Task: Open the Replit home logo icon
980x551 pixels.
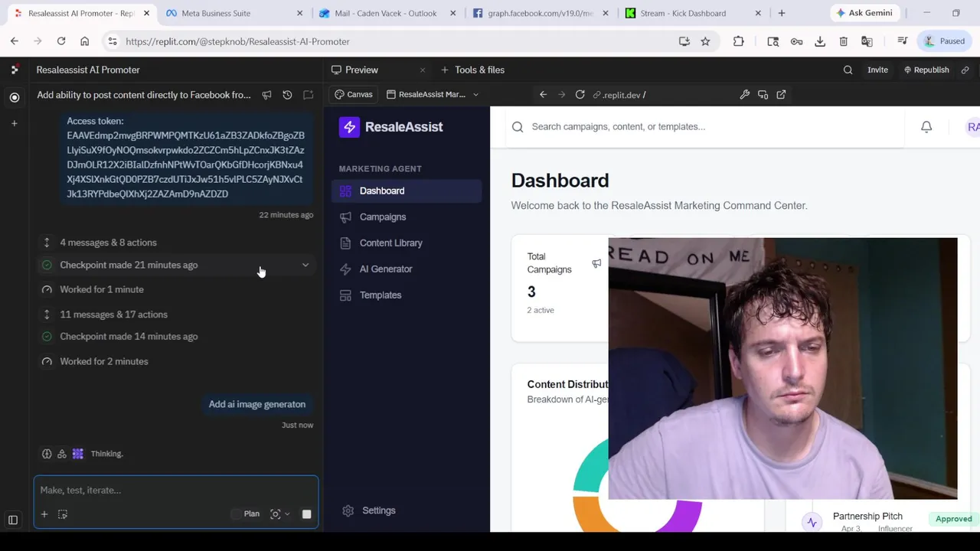Action: click(x=15, y=70)
